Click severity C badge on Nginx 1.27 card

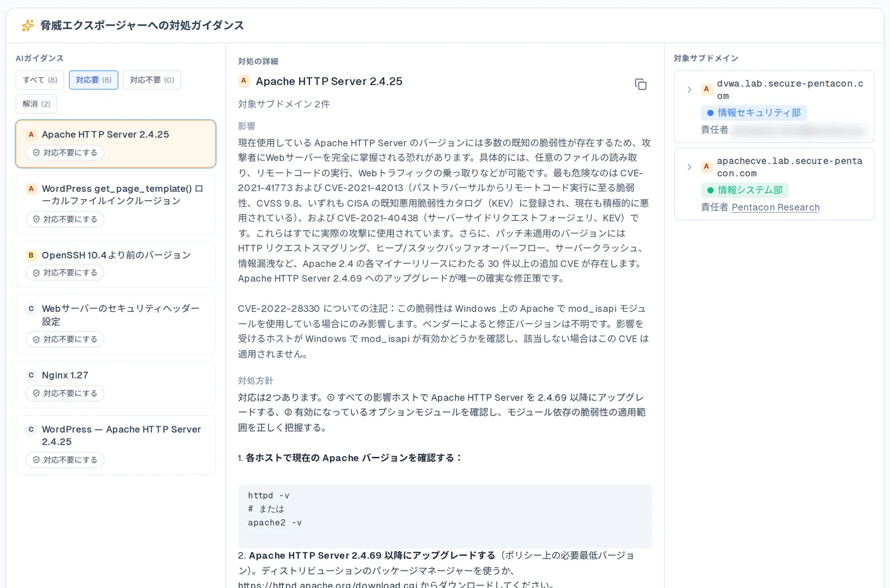coord(31,375)
